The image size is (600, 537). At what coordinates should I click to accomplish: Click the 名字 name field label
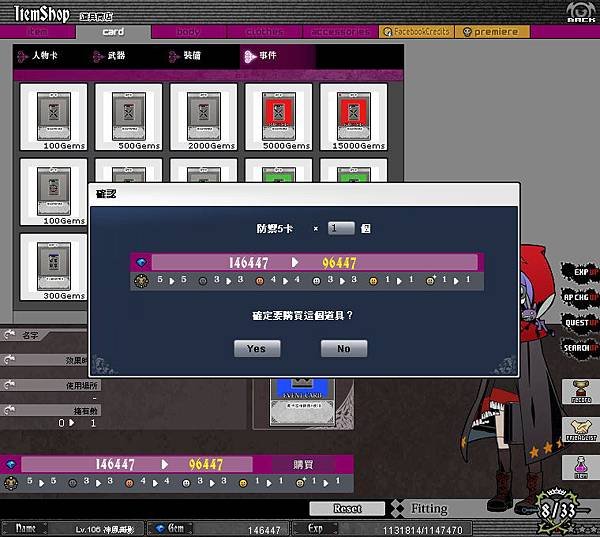point(30,336)
